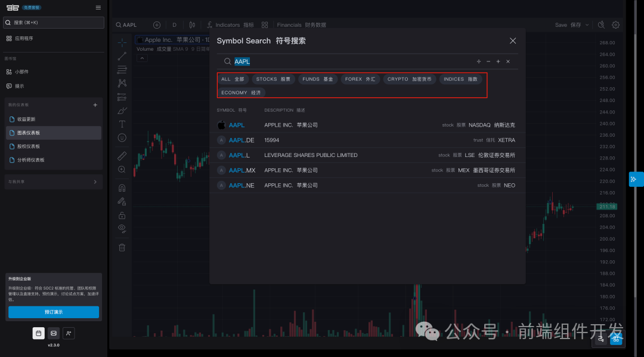Toggle magnet snapping mode

pyautogui.click(x=122, y=187)
